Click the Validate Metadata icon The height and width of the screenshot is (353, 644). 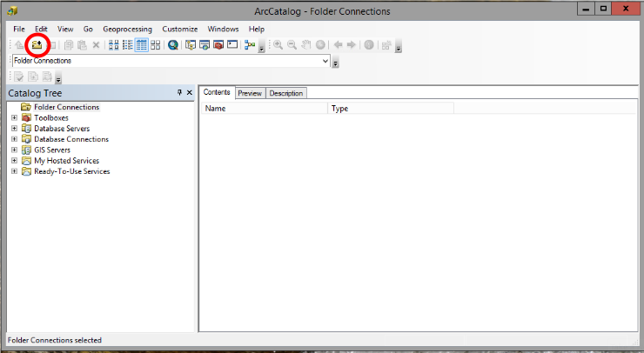[x=19, y=77]
